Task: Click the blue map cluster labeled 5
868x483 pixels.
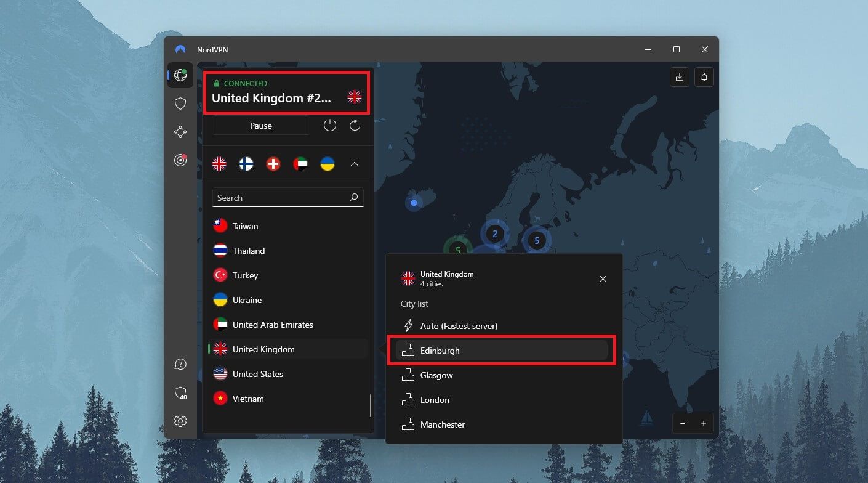Action: 537,241
